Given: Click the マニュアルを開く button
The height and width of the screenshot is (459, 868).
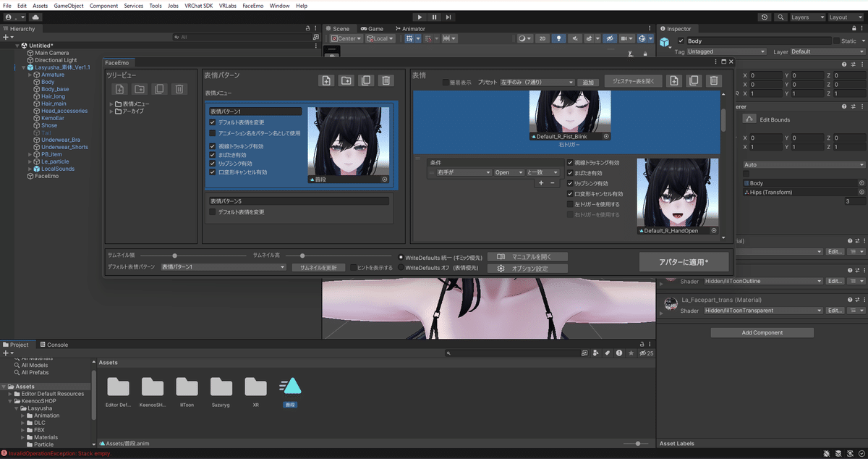Looking at the screenshot, I should [x=528, y=256].
